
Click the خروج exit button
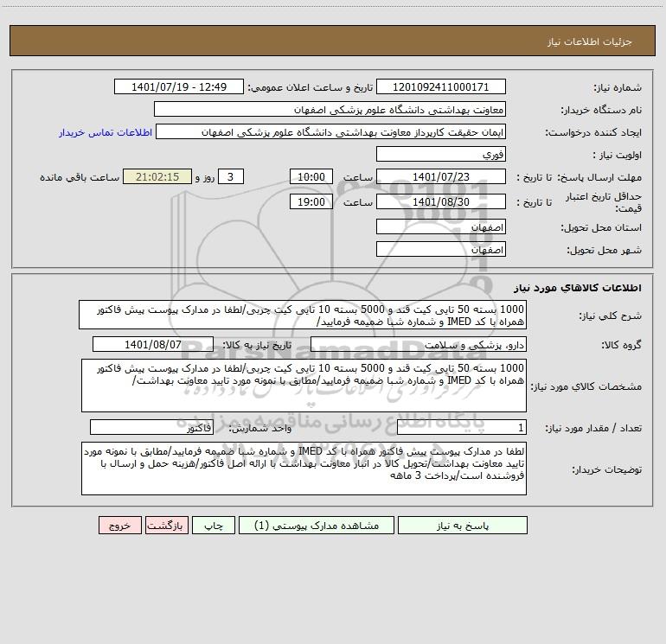[x=119, y=525]
